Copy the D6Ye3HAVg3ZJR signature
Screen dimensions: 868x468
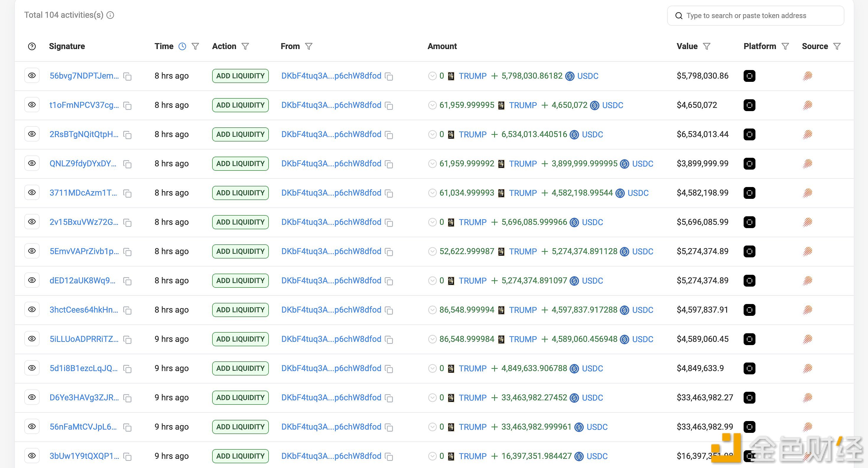pyautogui.click(x=127, y=398)
